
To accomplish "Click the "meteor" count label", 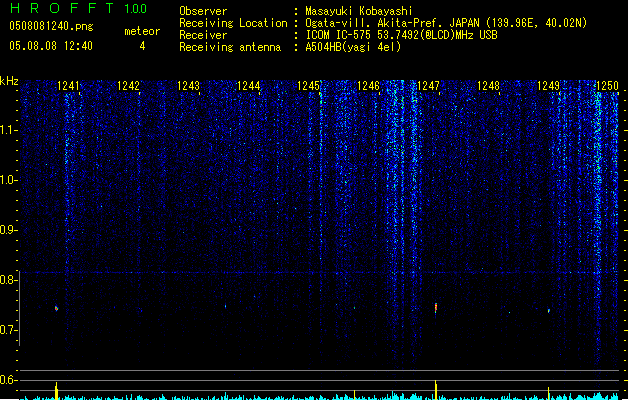I will point(142,31).
